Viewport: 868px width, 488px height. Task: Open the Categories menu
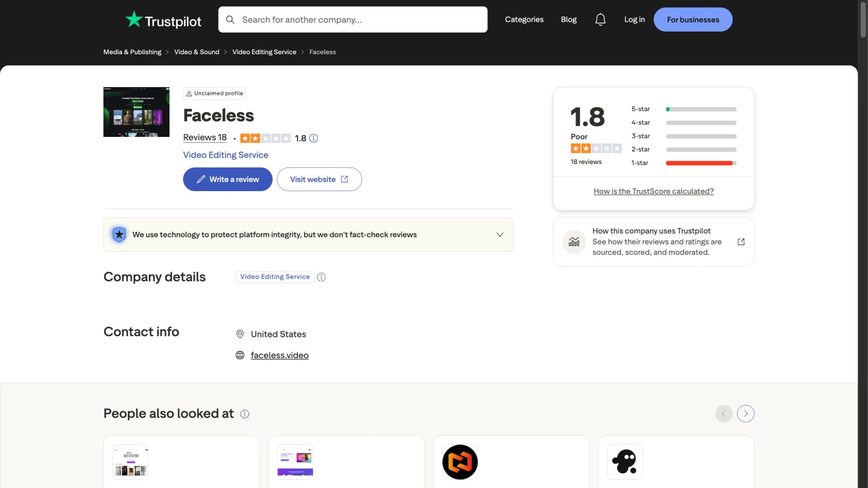tap(524, 19)
